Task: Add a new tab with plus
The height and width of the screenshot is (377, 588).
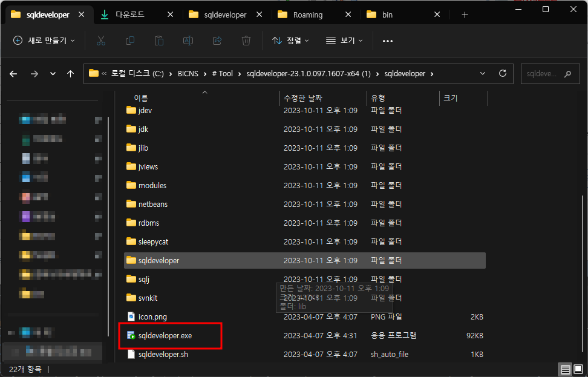Action: pyautogui.click(x=465, y=15)
